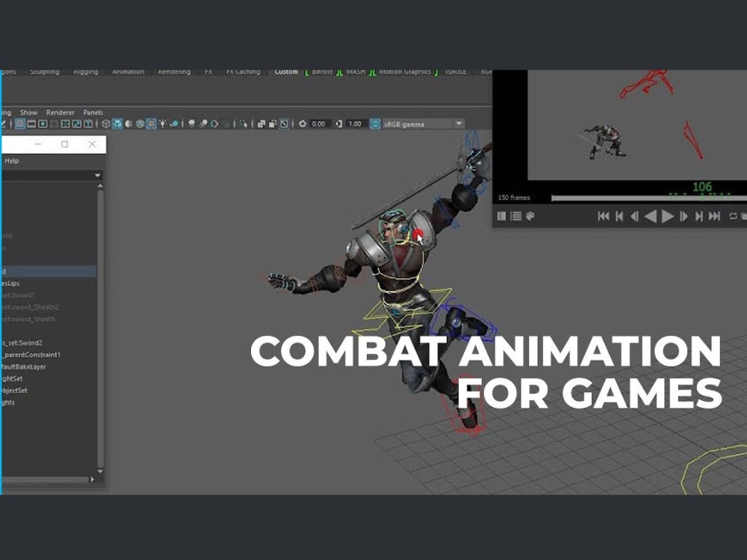The image size is (747, 560).
Task: Click the exposure value field 0.00
Action: click(x=319, y=124)
